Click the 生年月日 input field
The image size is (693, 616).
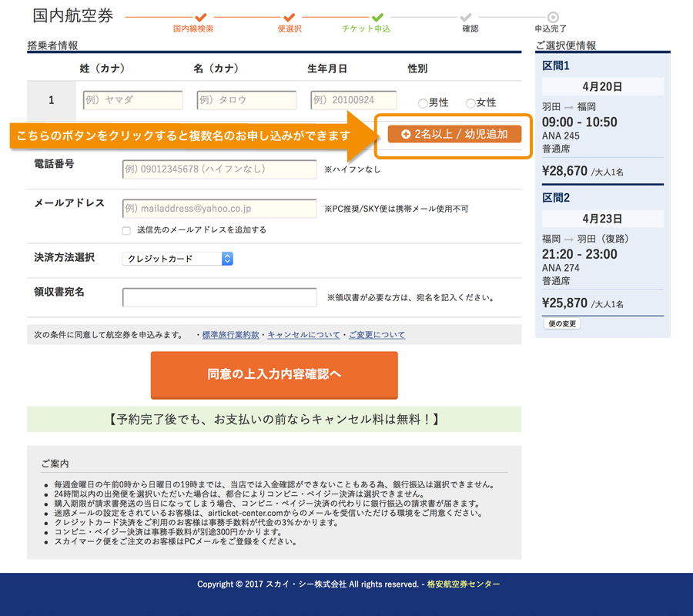tap(353, 100)
